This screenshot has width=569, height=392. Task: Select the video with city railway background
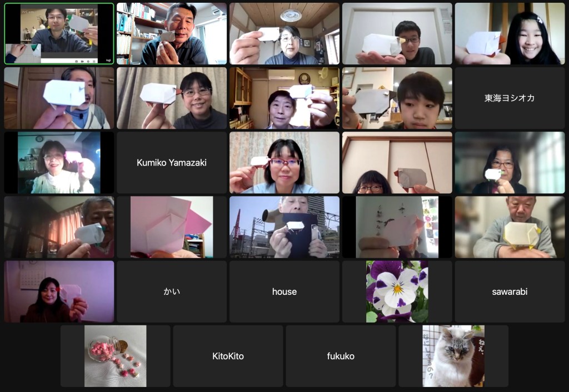[284, 227]
